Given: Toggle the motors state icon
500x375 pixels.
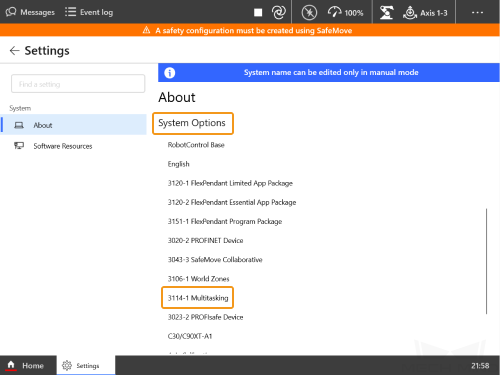Looking at the screenshot, I should 309,13.
